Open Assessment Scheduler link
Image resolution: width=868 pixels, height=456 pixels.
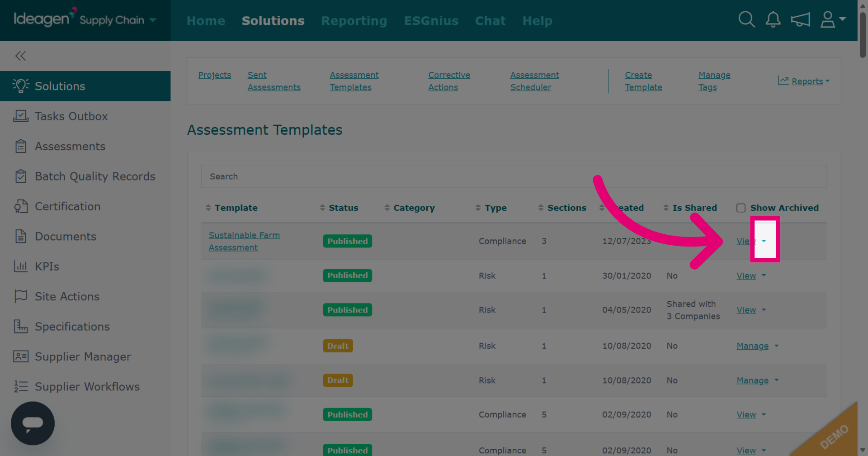pos(535,81)
